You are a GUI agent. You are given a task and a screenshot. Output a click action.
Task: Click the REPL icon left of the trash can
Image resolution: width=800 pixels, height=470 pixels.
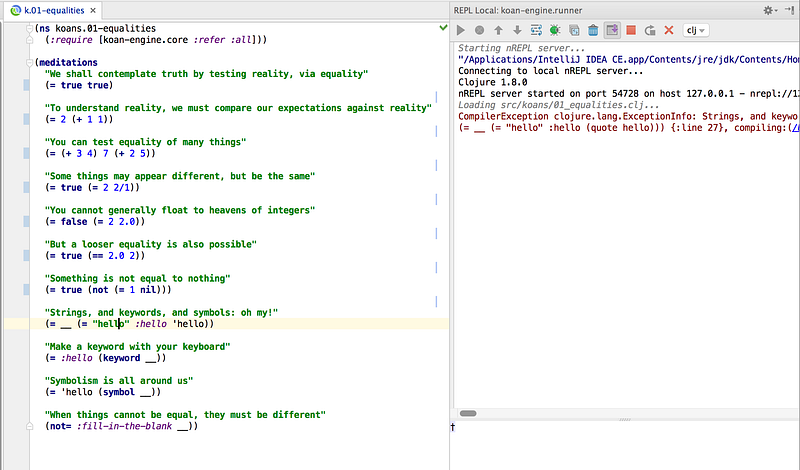(x=574, y=30)
